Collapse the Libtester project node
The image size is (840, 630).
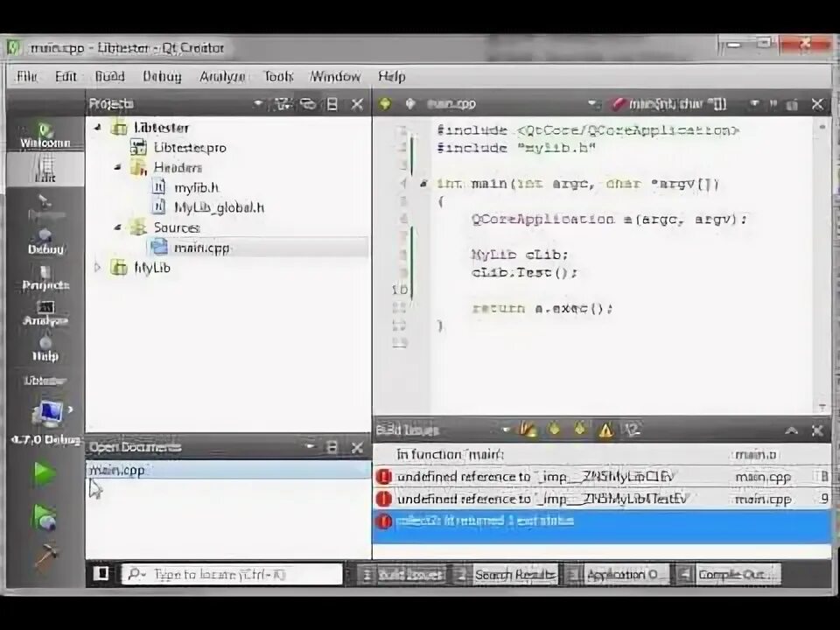98,128
